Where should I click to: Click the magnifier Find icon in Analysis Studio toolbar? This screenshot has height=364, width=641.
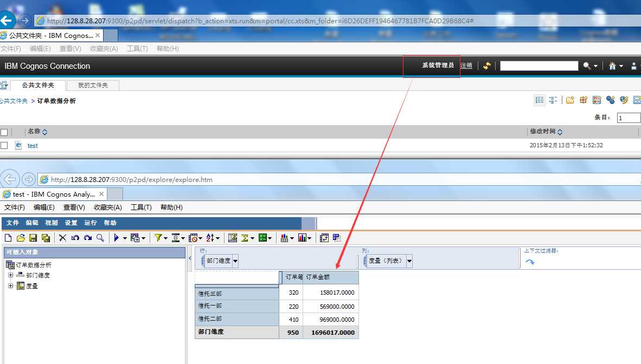[100, 238]
